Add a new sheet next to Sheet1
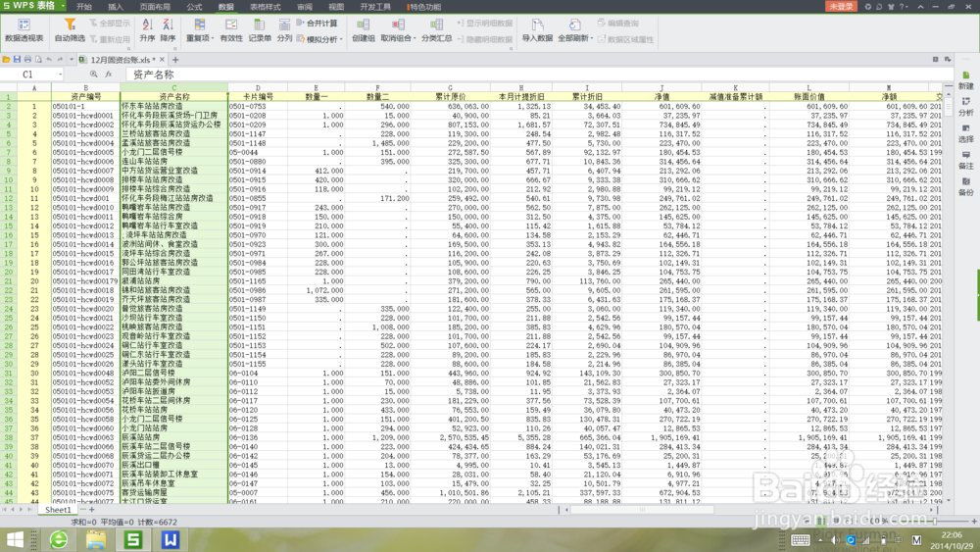This screenshot has width=980, height=552. tap(92, 510)
